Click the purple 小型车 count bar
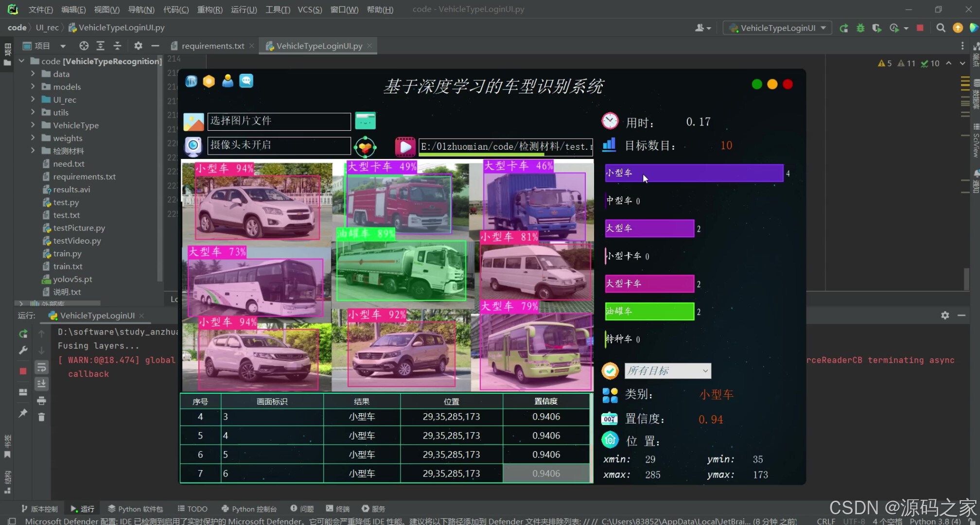The height and width of the screenshot is (525, 980). coord(694,173)
